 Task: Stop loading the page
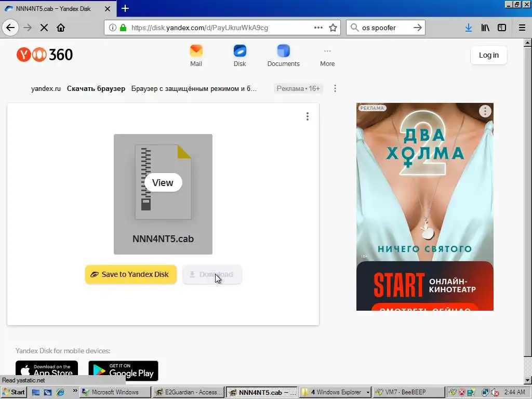pyautogui.click(x=44, y=28)
